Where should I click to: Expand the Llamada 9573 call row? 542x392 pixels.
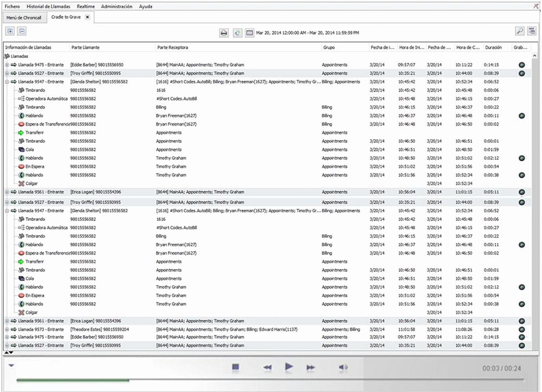[7, 330]
